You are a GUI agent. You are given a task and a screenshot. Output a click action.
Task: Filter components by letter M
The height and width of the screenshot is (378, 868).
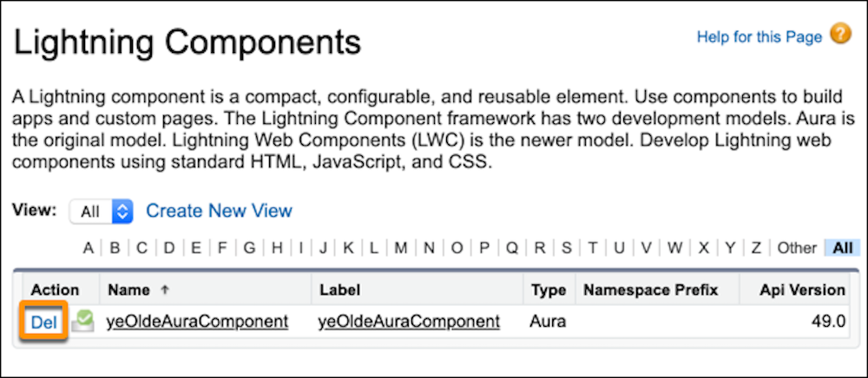point(400,248)
